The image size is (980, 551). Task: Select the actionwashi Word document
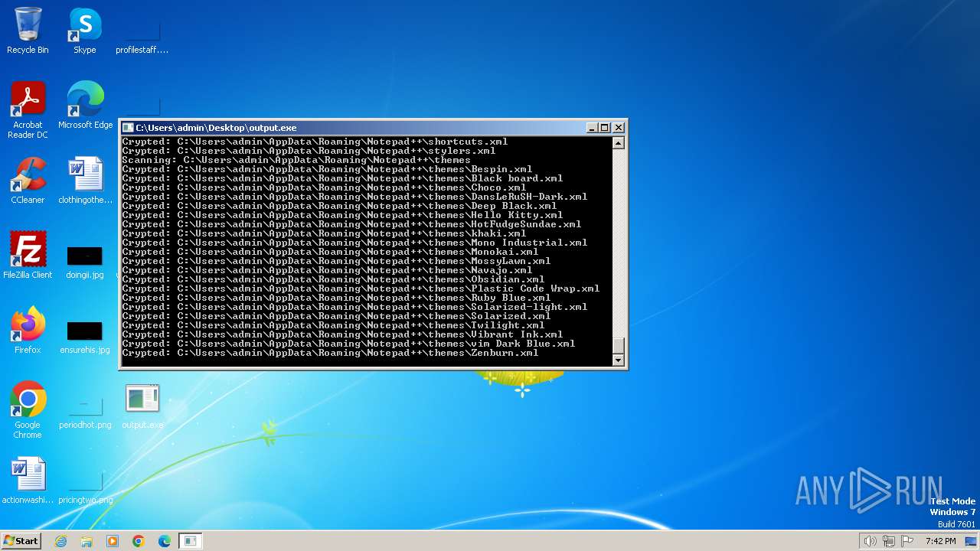[x=28, y=481]
